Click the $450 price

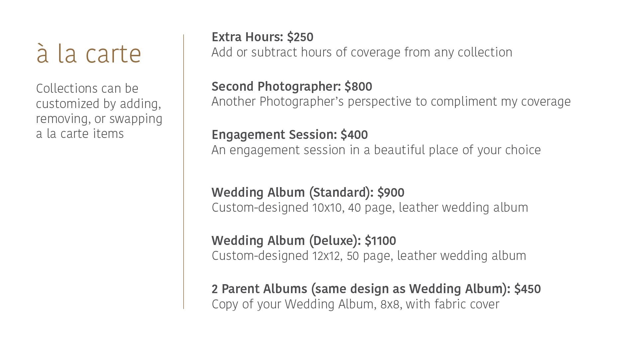pos(527,289)
